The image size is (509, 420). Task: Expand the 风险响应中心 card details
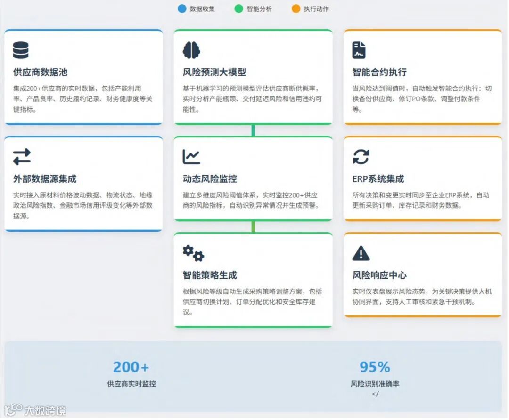(422, 275)
